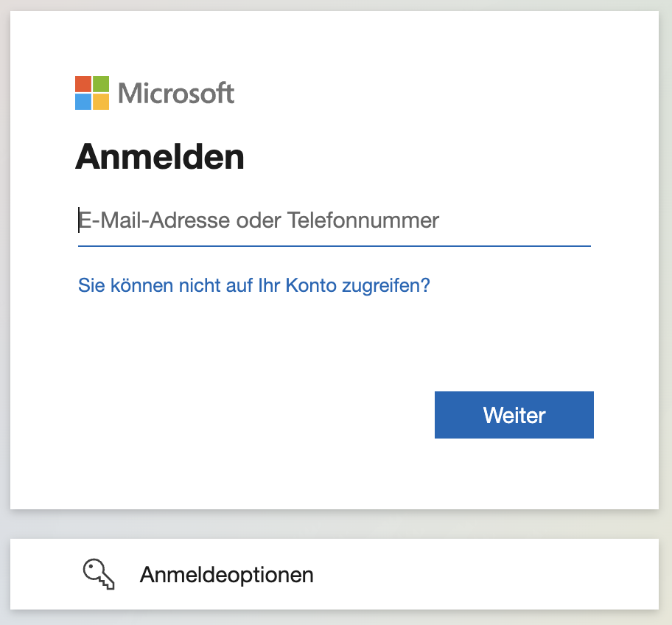Open the Anmeldeoptionen sign-in options
The height and width of the screenshot is (625, 672).
[x=335, y=574]
